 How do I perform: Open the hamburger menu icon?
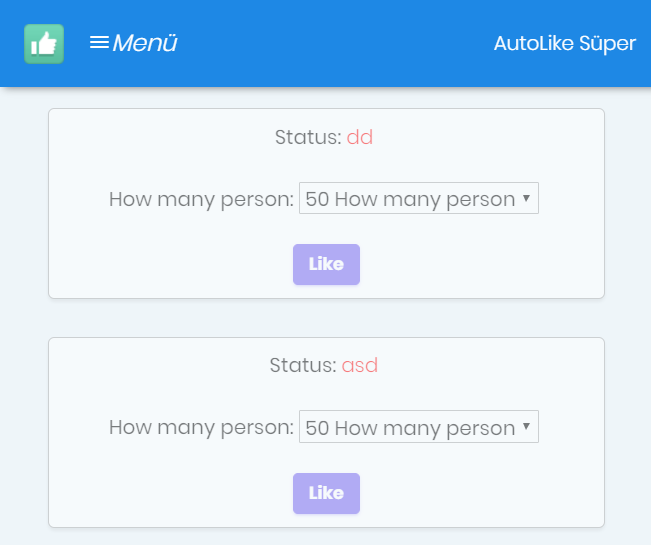pyautogui.click(x=99, y=43)
